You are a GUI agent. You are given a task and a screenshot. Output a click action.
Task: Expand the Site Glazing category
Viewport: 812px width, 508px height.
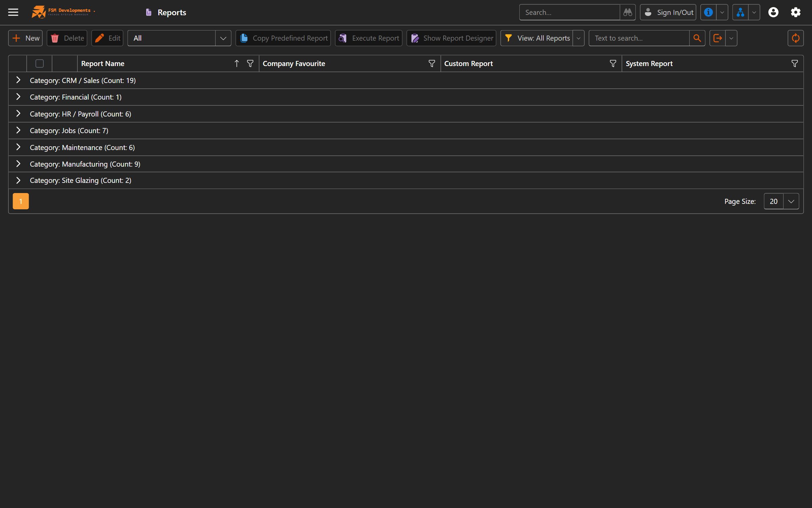coord(18,181)
